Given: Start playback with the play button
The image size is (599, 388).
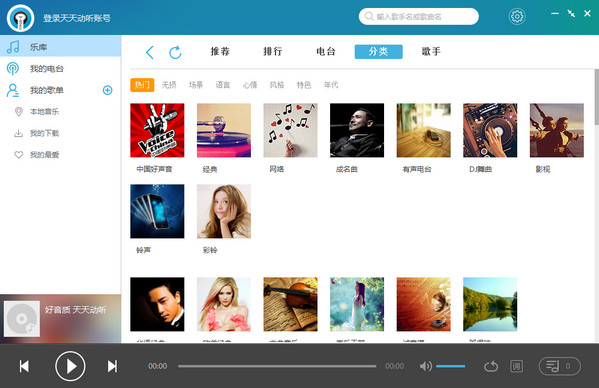Looking at the screenshot, I should click(x=70, y=366).
